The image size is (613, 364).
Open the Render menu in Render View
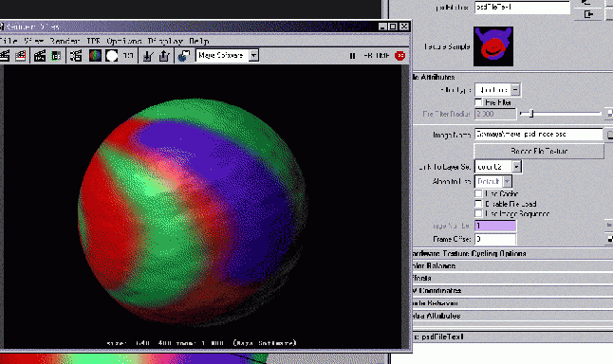coord(65,41)
